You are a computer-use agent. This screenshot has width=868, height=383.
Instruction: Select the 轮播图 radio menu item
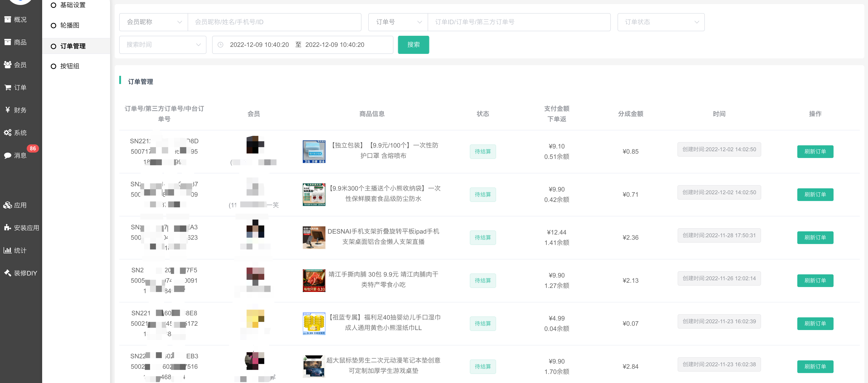coord(53,26)
